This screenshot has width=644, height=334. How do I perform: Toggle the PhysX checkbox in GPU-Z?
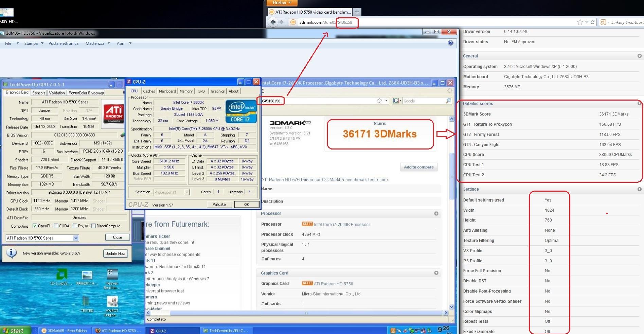tap(74, 226)
